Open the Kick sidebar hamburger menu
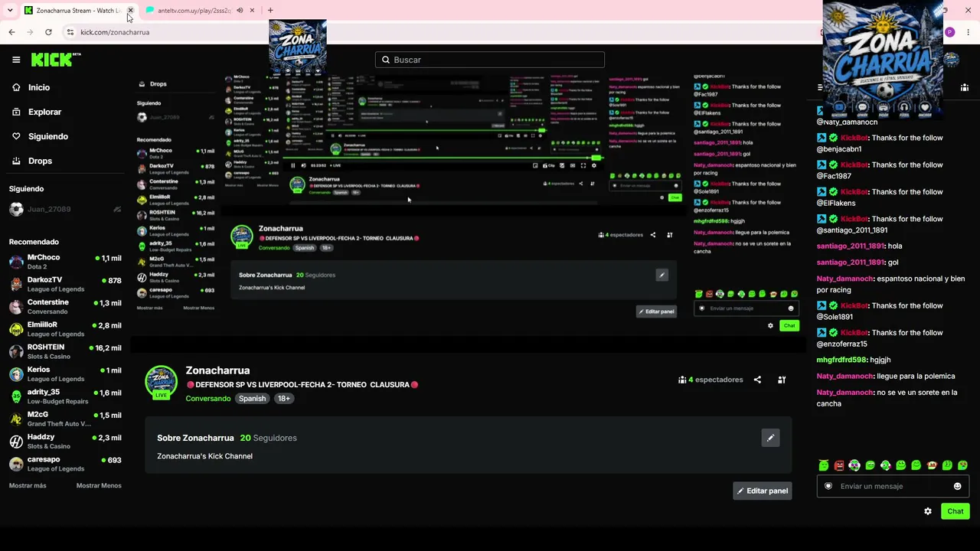Image resolution: width=980 pixels, height=551 pixels. click(x=16, y=60)
